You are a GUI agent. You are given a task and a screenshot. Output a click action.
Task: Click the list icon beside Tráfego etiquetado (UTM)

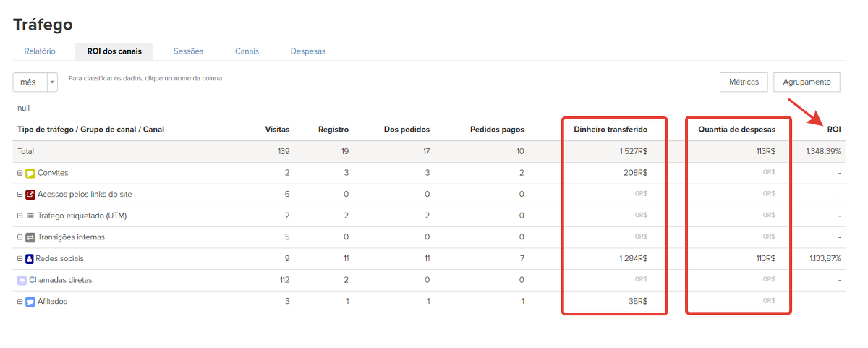[x=30, y=216]
